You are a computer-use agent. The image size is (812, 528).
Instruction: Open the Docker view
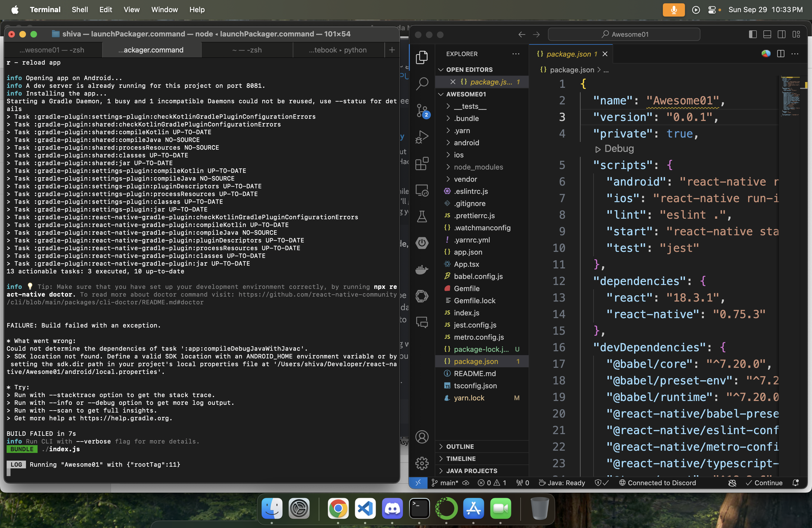coord(422,270)
